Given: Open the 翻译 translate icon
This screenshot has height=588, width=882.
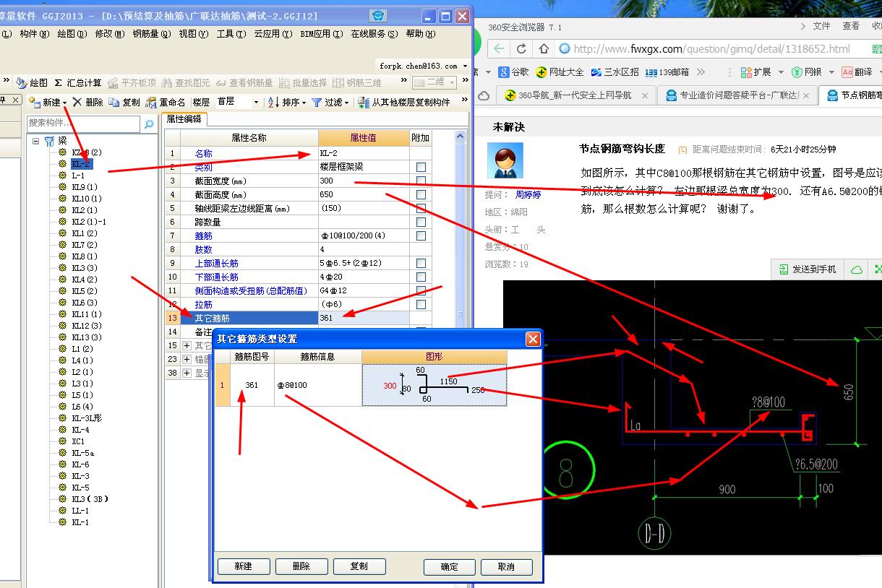Looking at the screenshot, I should (847, 72).
